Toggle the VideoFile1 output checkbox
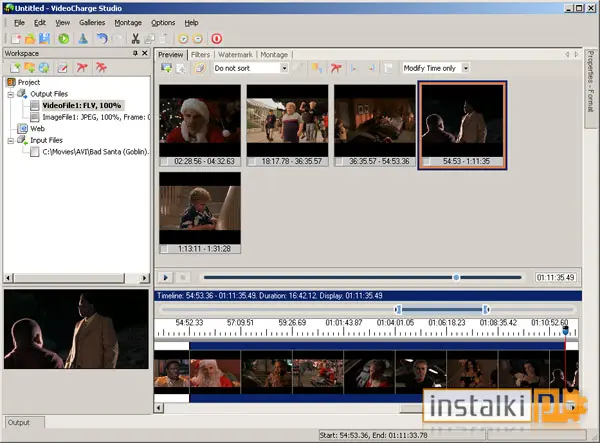This screenshot has width=600, height=443. (35, 105)
